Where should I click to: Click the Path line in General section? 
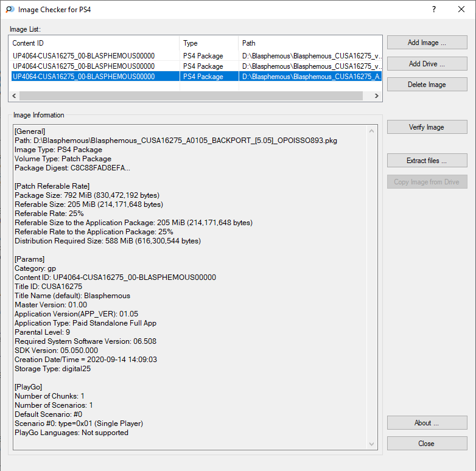click(x=176, y=141)
